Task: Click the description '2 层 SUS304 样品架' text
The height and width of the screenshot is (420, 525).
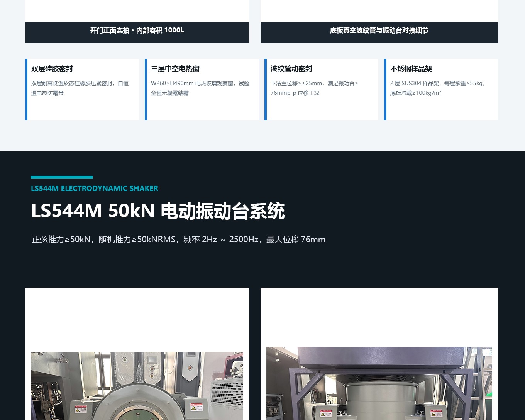Action: coord(438,88)
